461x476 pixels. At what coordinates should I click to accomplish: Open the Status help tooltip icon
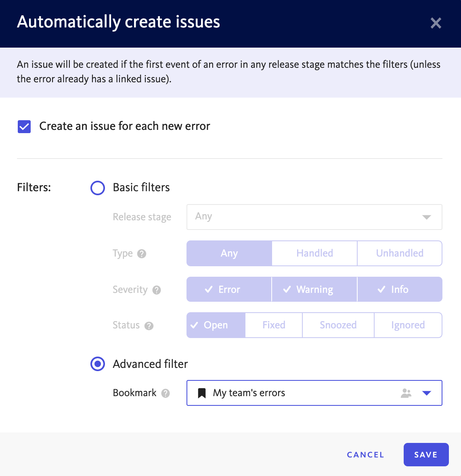[149, 326]
